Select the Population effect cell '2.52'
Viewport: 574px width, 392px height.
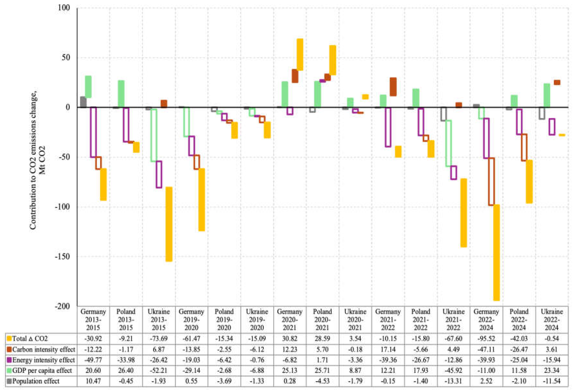pyautogui.click(x=486, y=381)
